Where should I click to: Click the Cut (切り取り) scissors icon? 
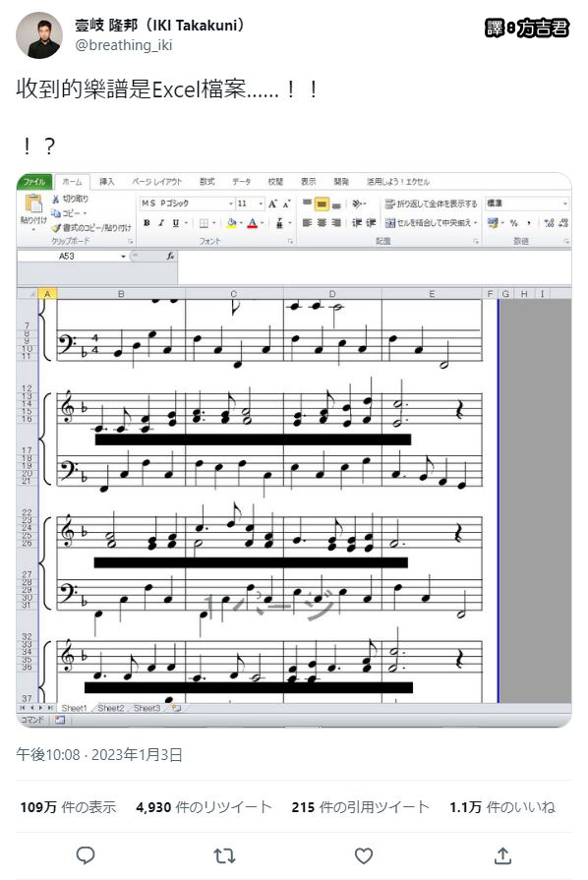tap(55, 200)
